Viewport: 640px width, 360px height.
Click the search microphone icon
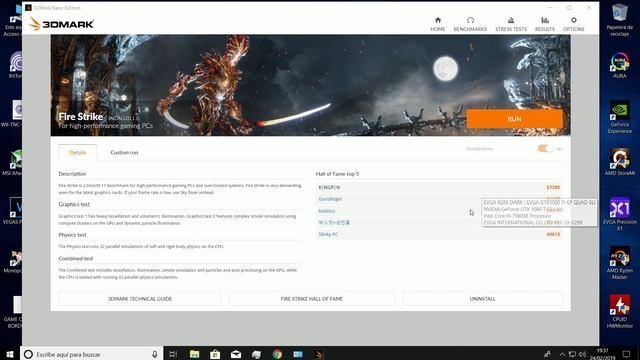[x=155, y=354]
